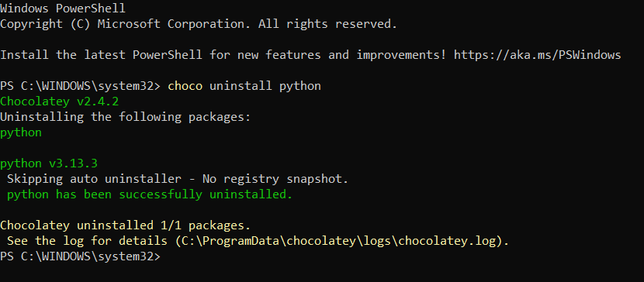644x282 pixels.
Task: Click "All rights reserved." text
Action: (x=327, y=24)
